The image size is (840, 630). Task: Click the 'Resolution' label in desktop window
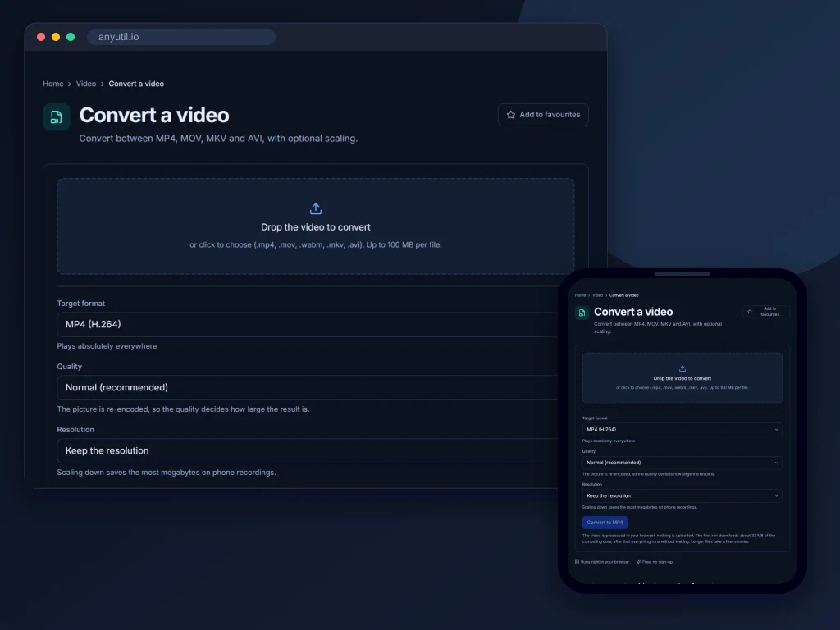75,430
